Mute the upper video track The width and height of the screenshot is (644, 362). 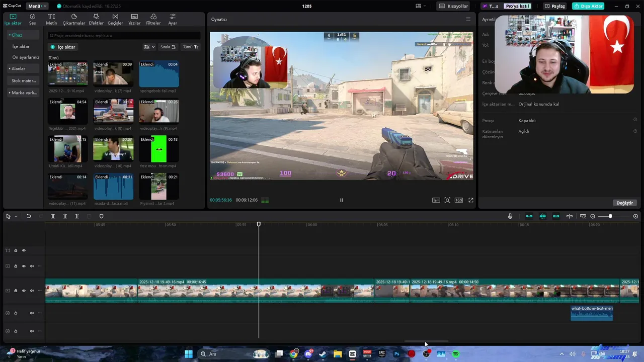click(32, 266)
